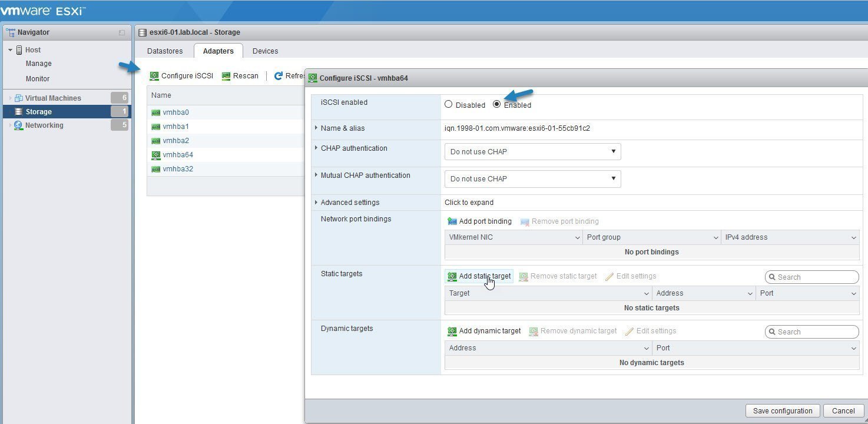Click the Save configuration button
The width and height of the screenshot is (868, 424).
click(x=783, y=411)
